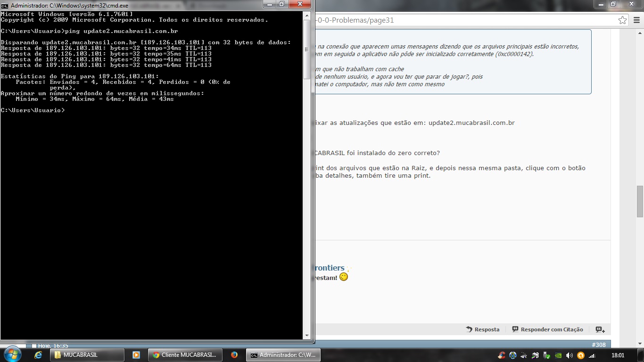644x362 pixels.
Task: Click the multi-quote icon on the post
Action: [600, 329]
